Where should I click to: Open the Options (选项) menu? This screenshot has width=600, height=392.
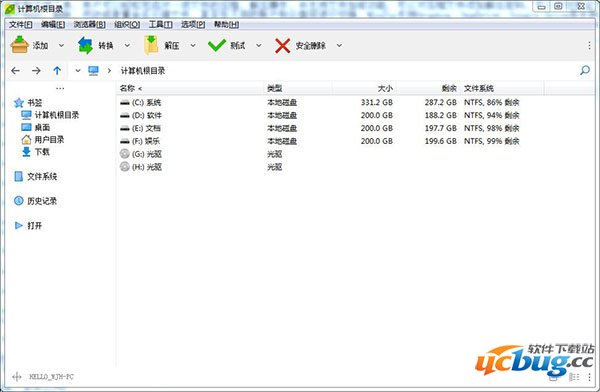coord(193,24)
